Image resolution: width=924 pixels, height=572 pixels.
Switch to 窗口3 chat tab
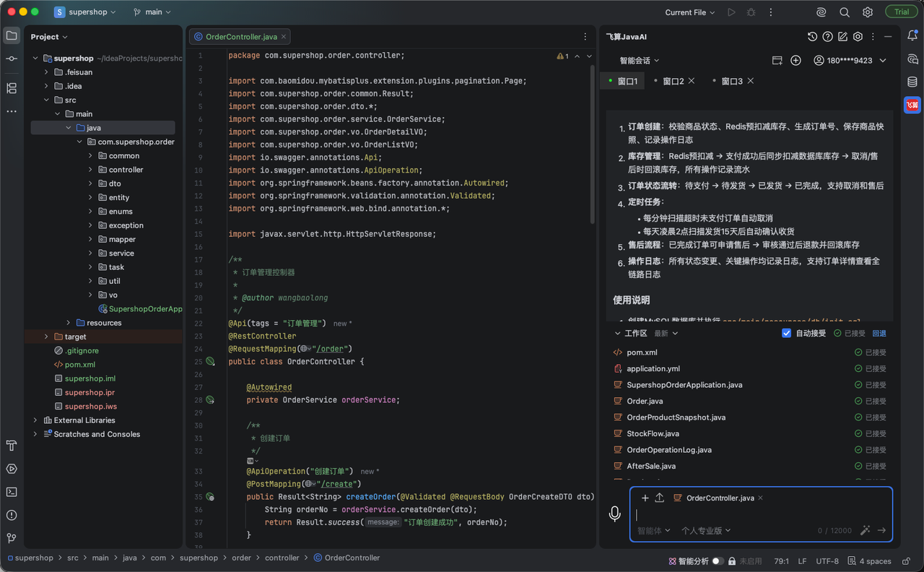[731, 81]
